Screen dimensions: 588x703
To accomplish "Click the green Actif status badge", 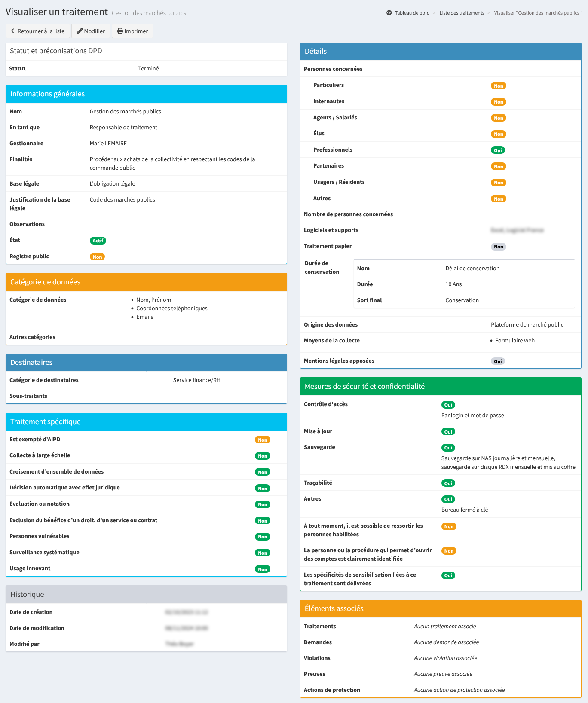I will point(98,241).
